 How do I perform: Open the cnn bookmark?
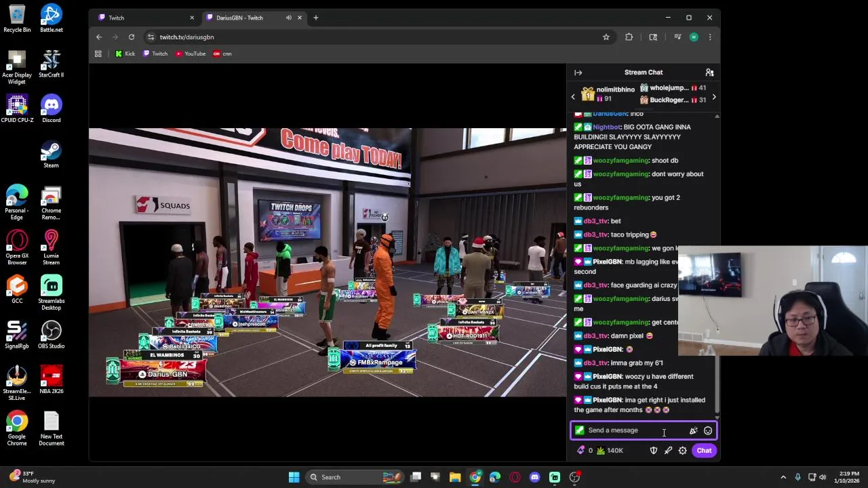click(x=222, y=54)
